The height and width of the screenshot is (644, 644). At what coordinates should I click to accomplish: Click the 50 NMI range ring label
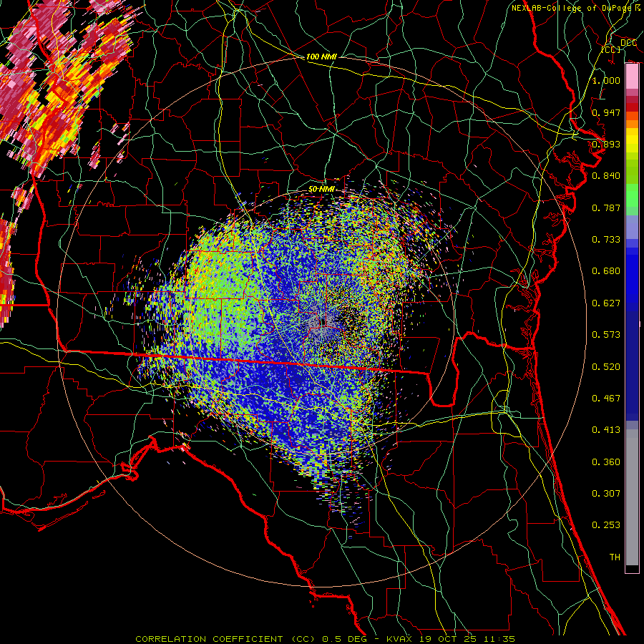point(321,190)
